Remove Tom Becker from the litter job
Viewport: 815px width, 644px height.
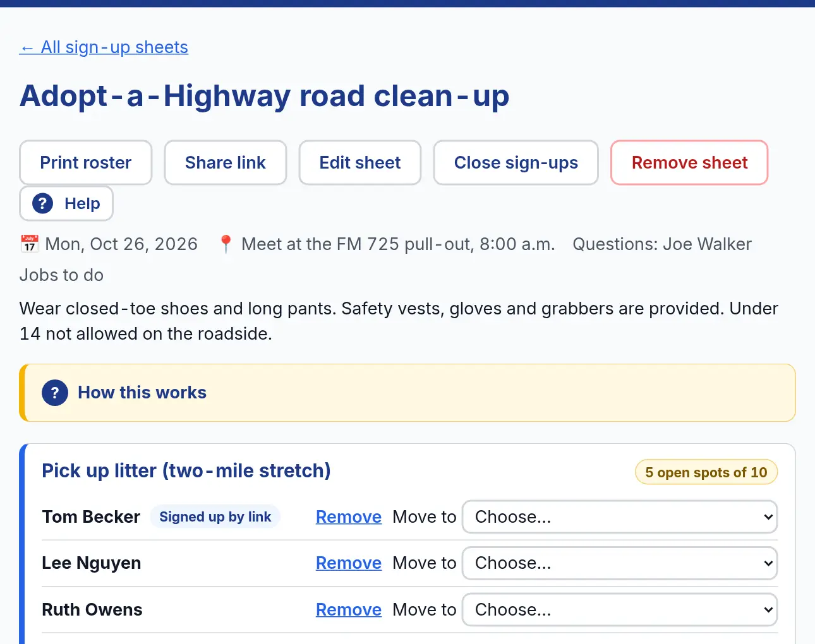coord(349,517)
